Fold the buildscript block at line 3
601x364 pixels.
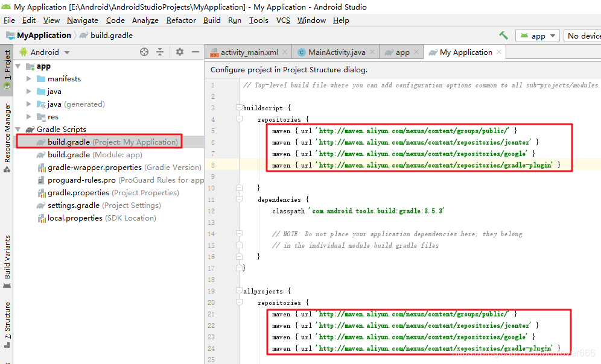tap(239, 107)
